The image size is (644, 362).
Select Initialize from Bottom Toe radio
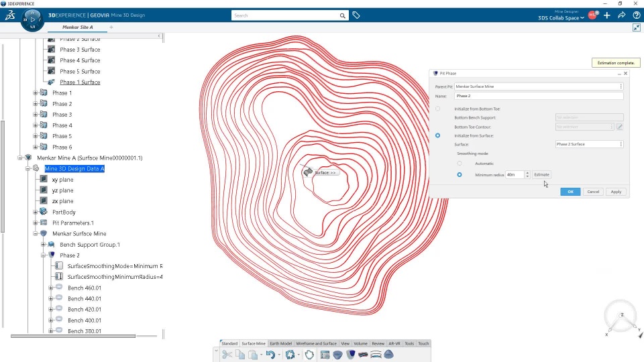(438, 109)
